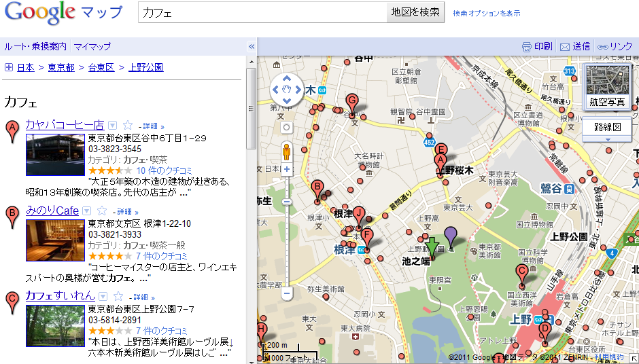
Task: Open カフェすいれん result title
Action: (x=61, y=295)
